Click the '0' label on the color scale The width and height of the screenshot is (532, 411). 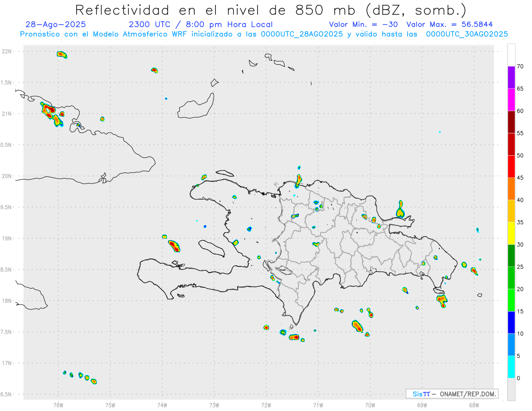519,378
